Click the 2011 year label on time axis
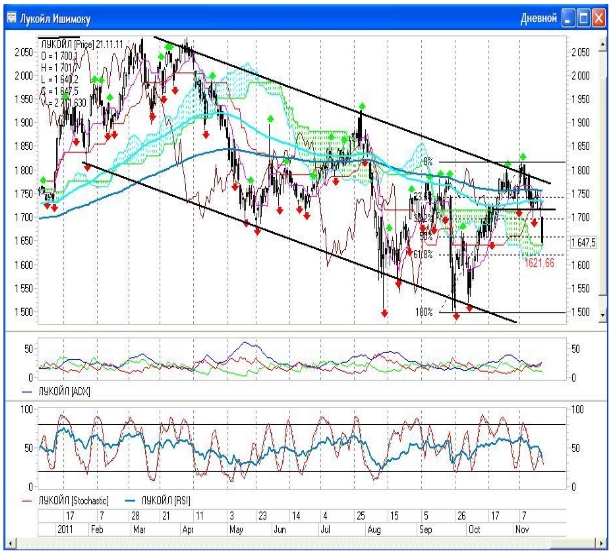Screen dimensions: 611x555 coord(65,529)
